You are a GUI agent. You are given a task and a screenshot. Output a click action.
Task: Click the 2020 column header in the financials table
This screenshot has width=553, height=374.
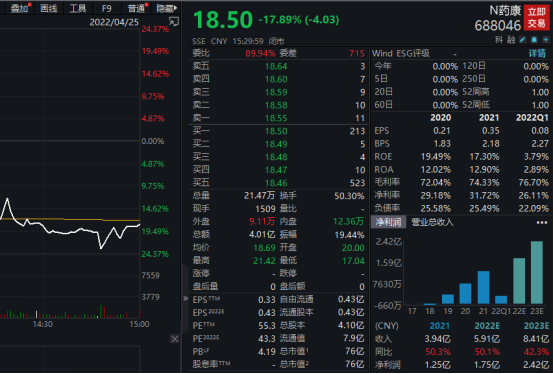click(x=441, y=117)
